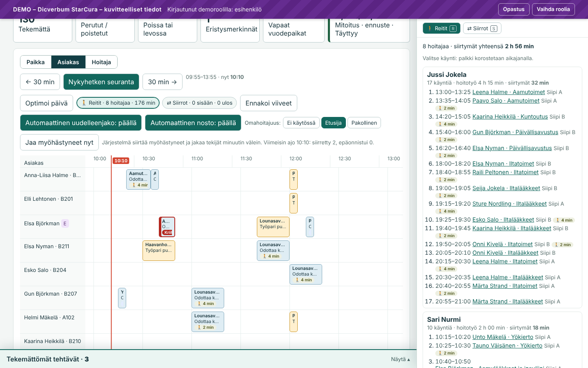588x368 pixels.
Task: Open link Unto Mäkelä · Yökierto
Action: [503, 337]
